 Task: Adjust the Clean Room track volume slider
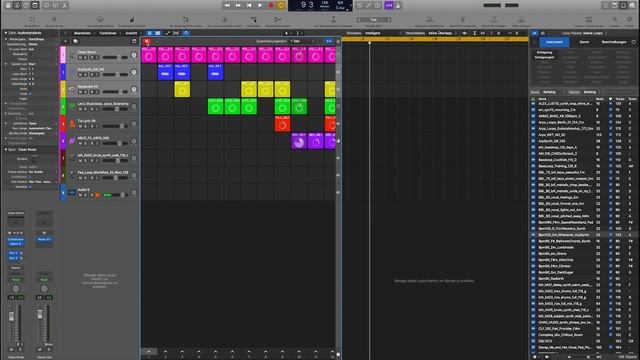pos(115,58)
